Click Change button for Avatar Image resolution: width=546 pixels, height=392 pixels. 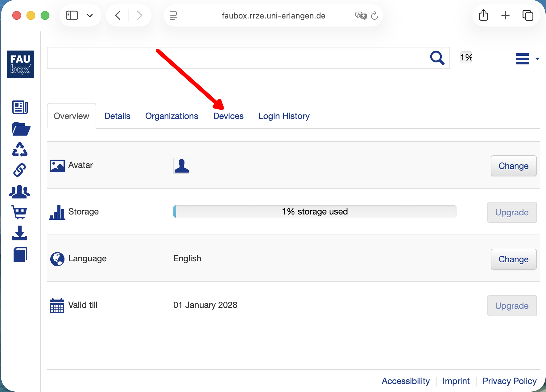click(513, 166)
